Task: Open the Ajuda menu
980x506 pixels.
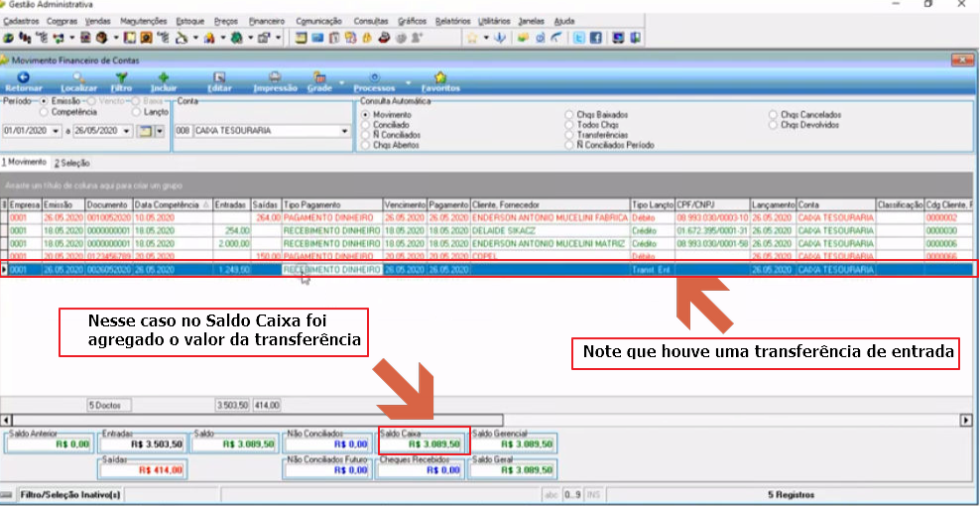Action: coord(564,21)
